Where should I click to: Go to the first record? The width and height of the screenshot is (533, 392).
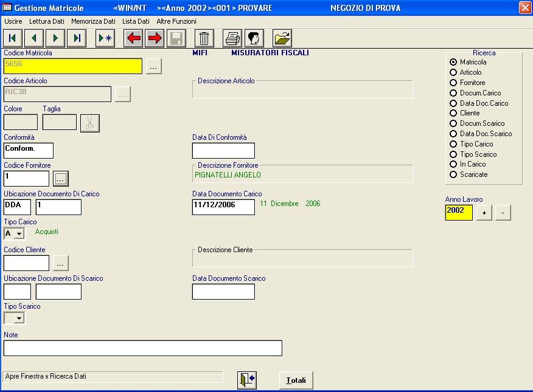12,39
